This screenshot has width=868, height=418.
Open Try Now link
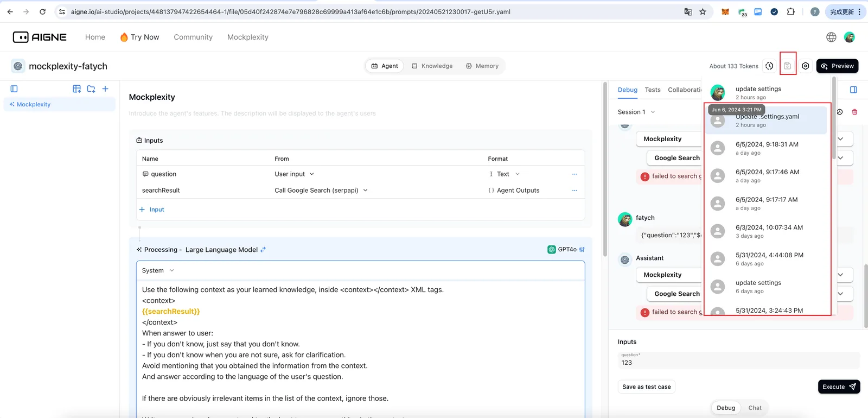pos(139,37)
